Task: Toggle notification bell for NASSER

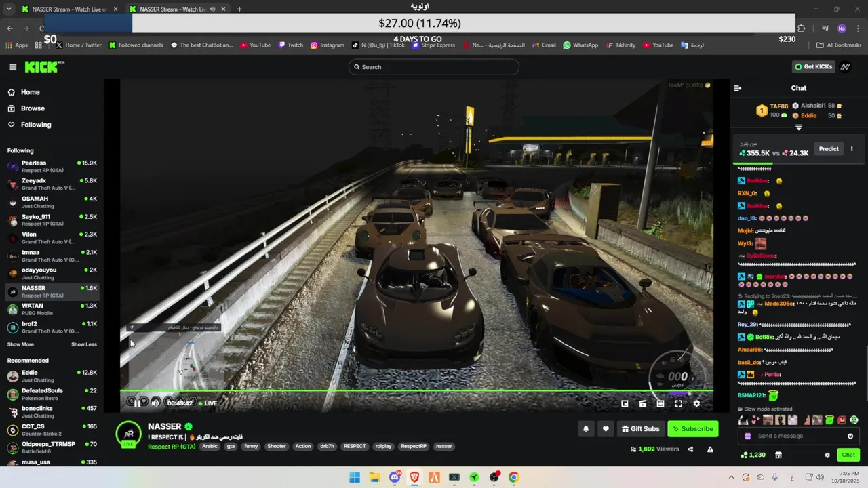Action: 586,429
